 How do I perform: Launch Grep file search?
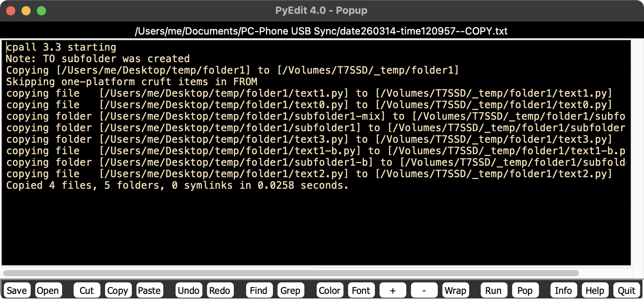pos(290,290)
